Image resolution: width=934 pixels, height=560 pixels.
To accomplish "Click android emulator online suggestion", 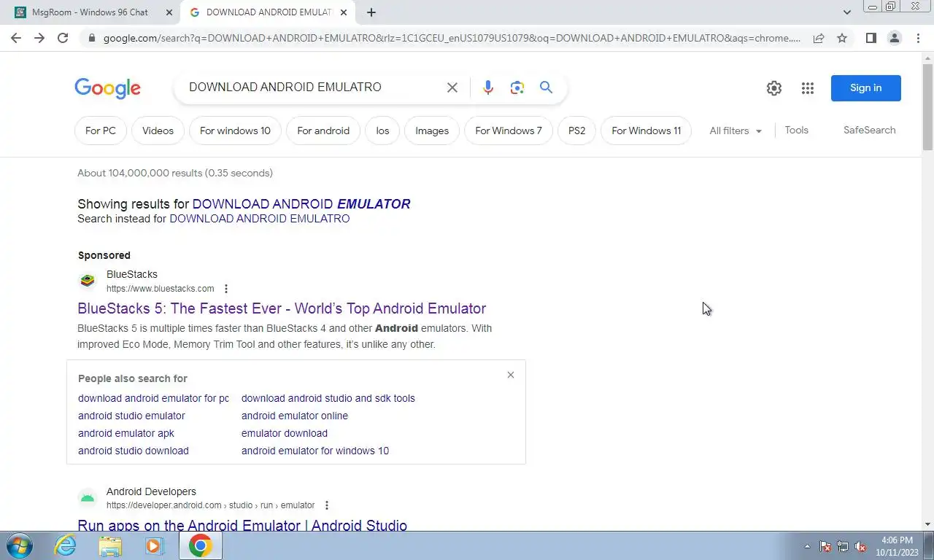I will tap(295, 416).
